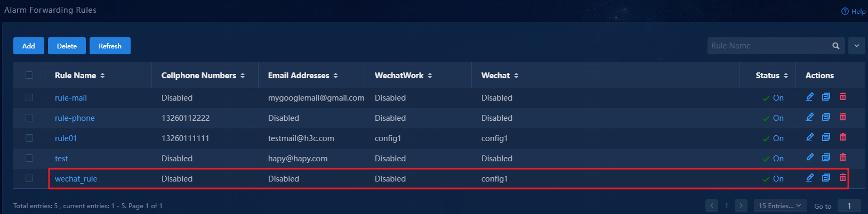868x214 pixels.
Task: Copy the wechat_rule rule
Action: [826, 178]
